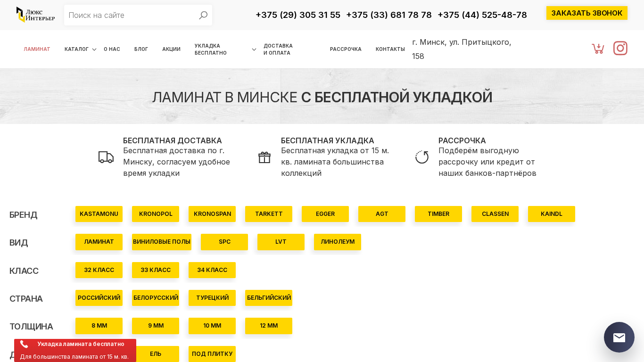Filter by brand Timber
The height and width of the screenshot is (362, 644).
(438, 214)
